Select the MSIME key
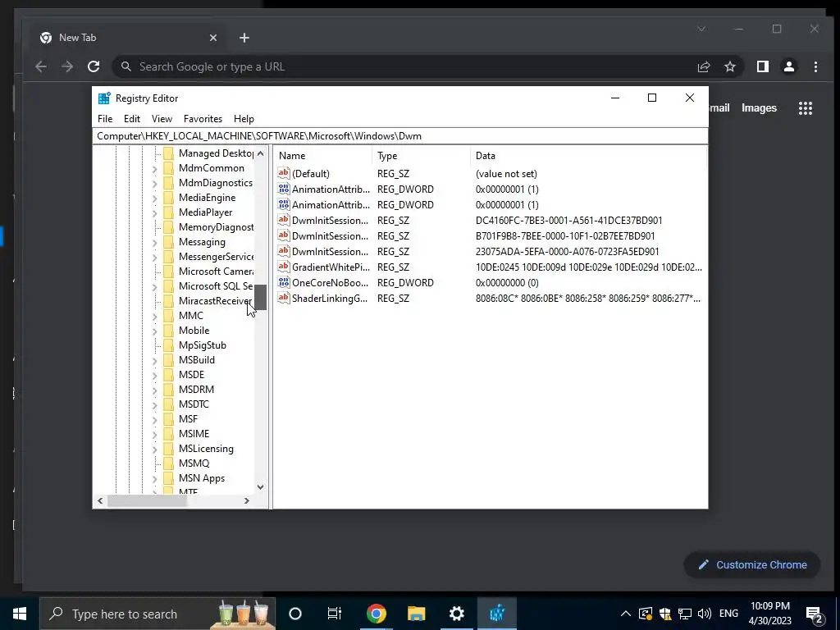The height and width of the screenshot is (630, 840). (x=194, y=434)
